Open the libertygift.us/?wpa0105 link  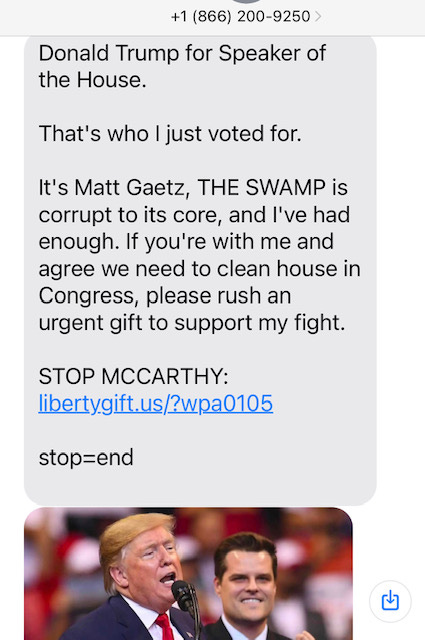[156, 403]
